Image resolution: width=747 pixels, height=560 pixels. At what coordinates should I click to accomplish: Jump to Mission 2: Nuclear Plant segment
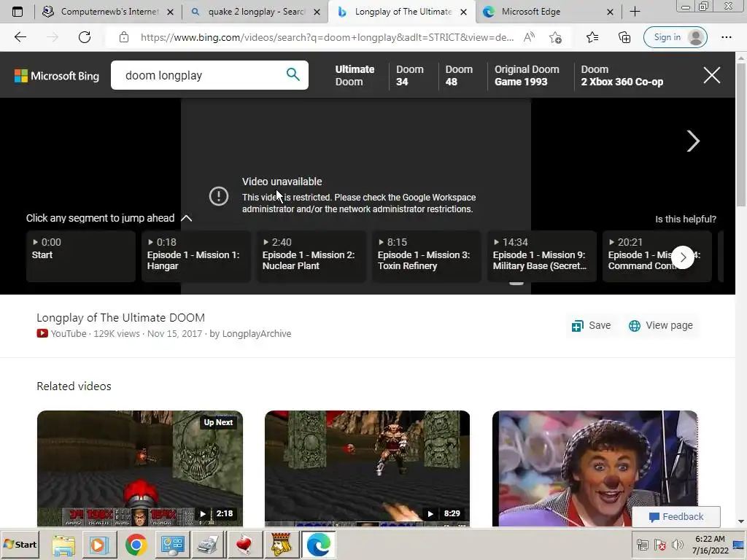(311, 256)
